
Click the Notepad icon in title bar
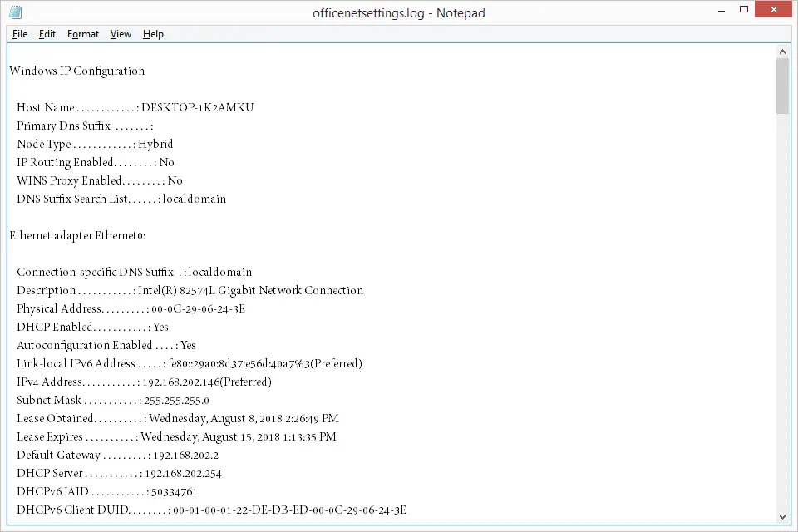(16, 12)
